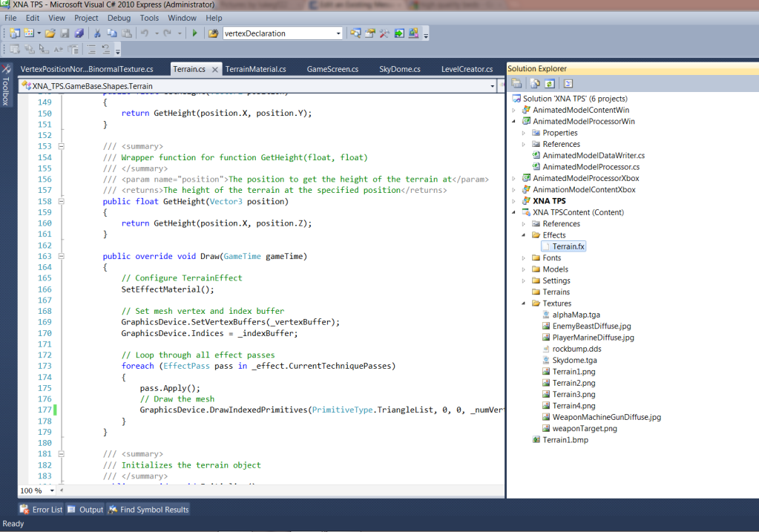Collapse the Effects folder arrow
The width and height of the screenshot is (759, 532).
(x=524, y=235)
